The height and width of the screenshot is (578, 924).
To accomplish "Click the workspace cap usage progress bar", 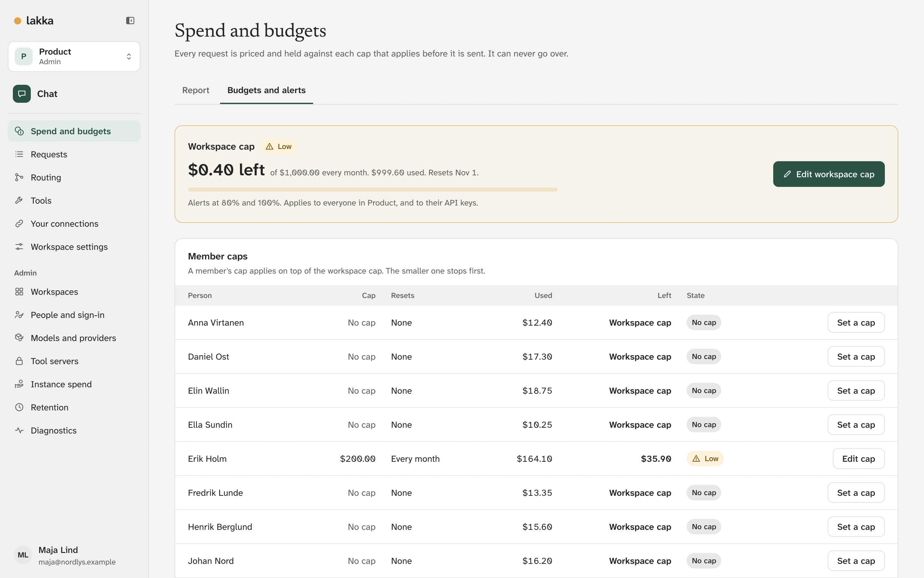I will point(373,189).
